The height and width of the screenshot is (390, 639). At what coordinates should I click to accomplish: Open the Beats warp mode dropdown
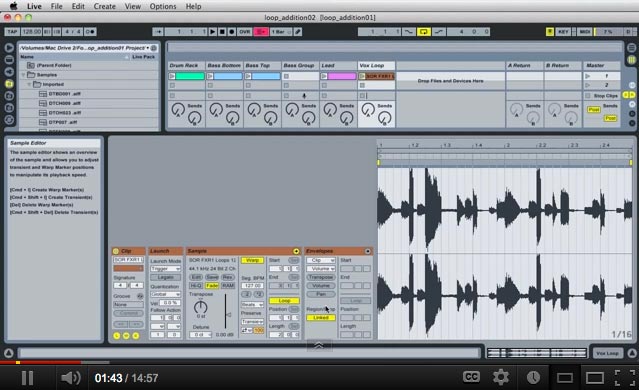pyautogui.click(x=252, y=304)
